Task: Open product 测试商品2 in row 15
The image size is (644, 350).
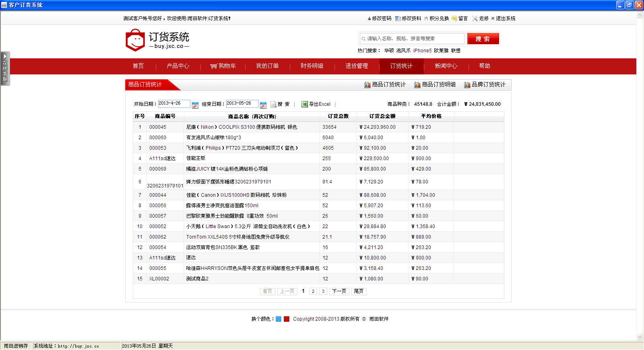Action: point(197,279)
